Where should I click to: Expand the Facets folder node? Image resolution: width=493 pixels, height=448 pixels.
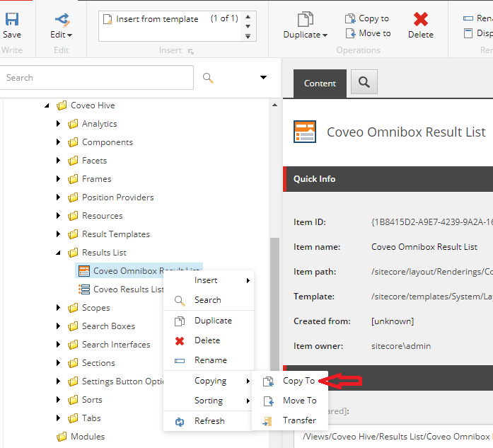pyautogui.click(x=59, y=161)
